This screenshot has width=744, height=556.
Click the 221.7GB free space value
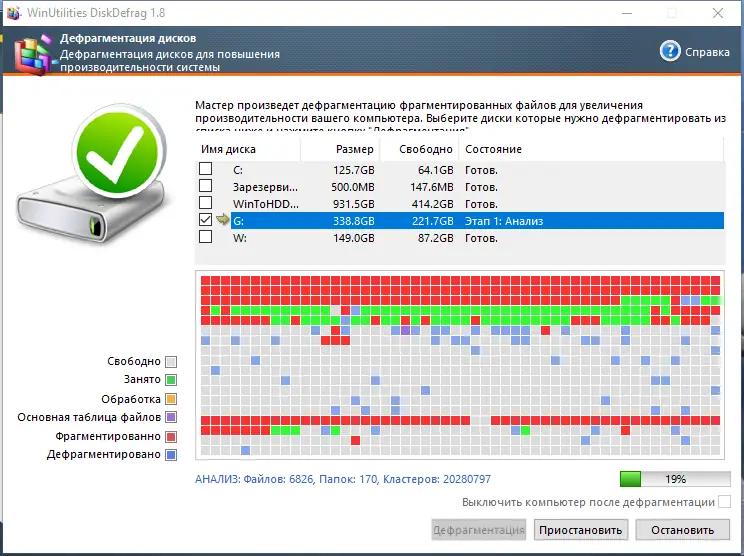click(433, 221)
